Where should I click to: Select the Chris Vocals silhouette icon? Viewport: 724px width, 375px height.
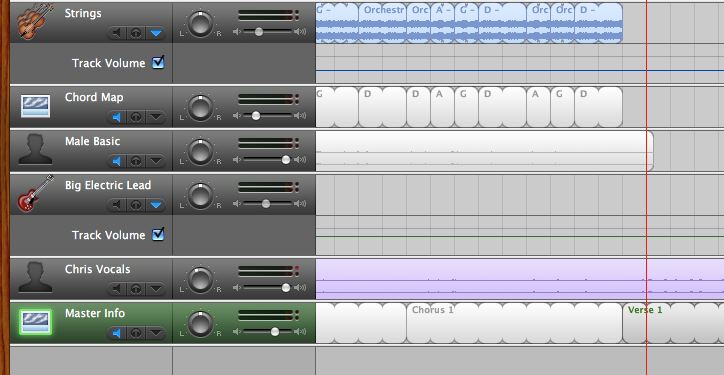pos(35,277)
